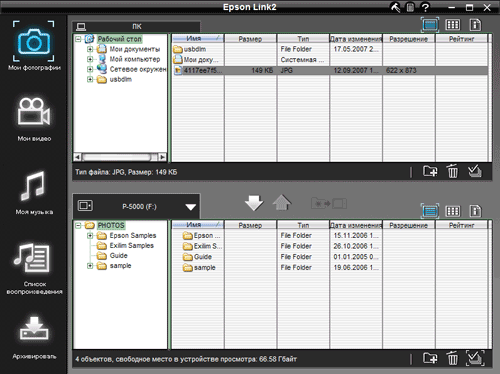Create new folder on the device
The image size is (500, 374).
click(430, 358)
